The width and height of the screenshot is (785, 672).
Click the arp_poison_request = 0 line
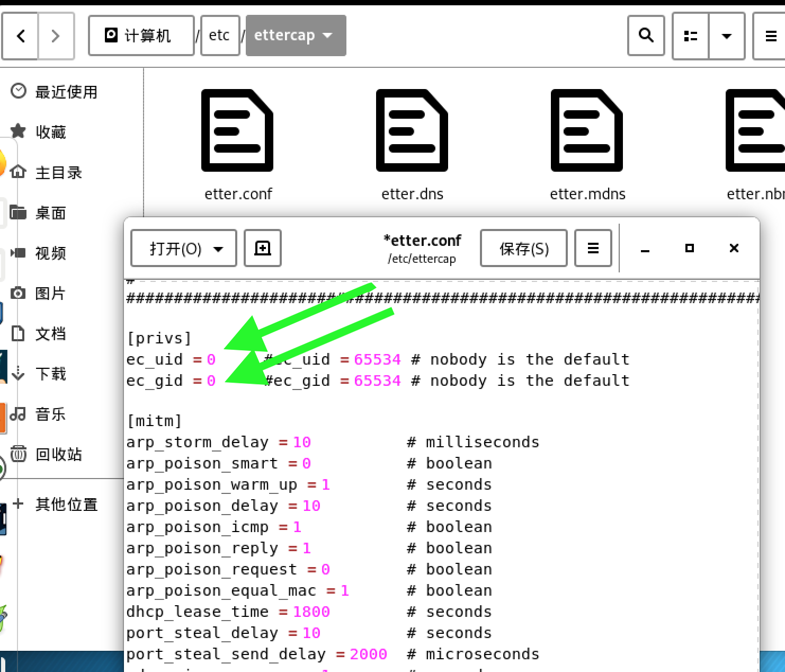click(x=228, y=569)
